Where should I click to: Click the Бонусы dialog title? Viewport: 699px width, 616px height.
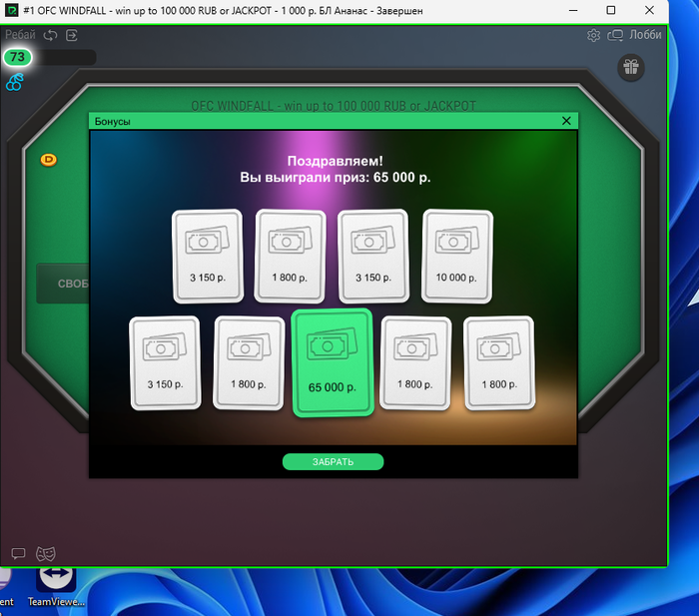(x=112, y=121)
